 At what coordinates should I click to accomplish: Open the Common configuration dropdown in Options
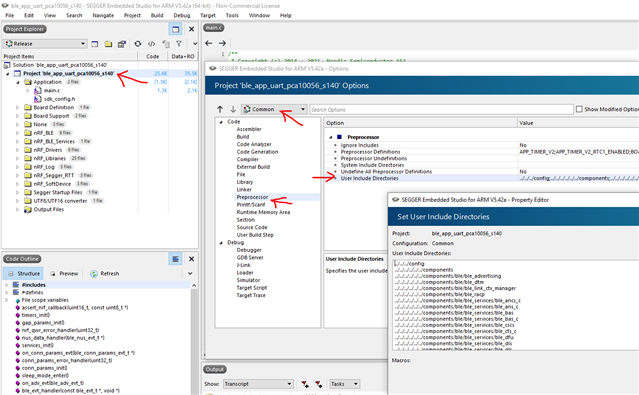(x=274, y=109)
